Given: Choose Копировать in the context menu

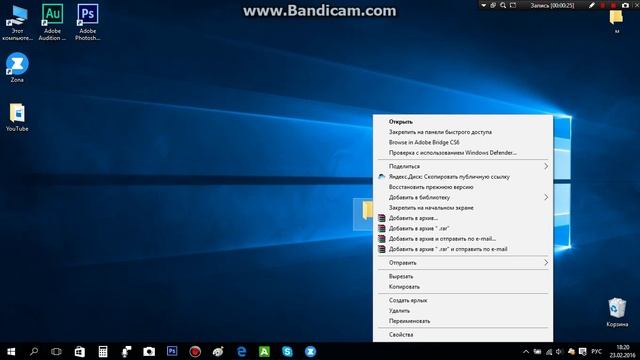Looking at the screenshot, I should coord(463,287).
